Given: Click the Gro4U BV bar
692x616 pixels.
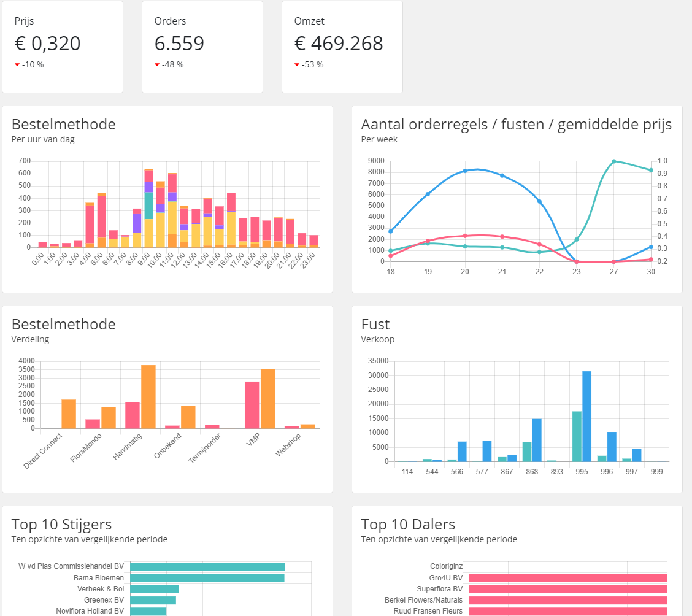Looking at the screenshot, I should tap(568, 578).
